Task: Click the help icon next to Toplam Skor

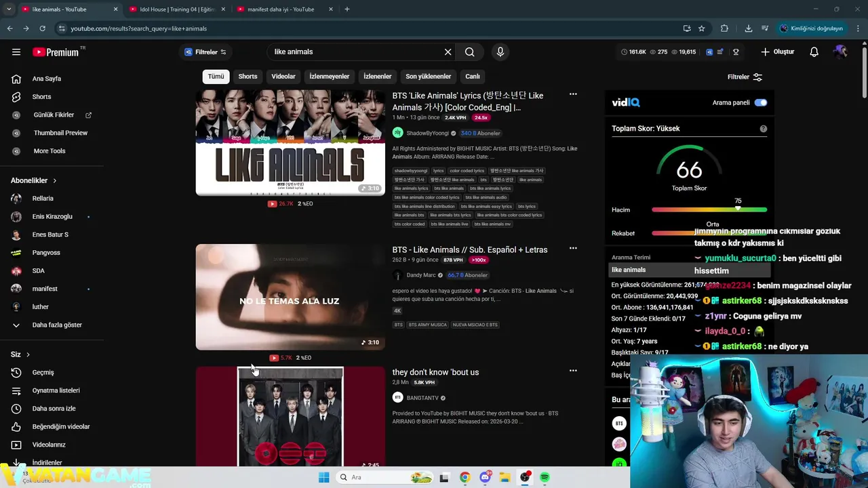Action: pyautogui.click(x=764, y=129)
